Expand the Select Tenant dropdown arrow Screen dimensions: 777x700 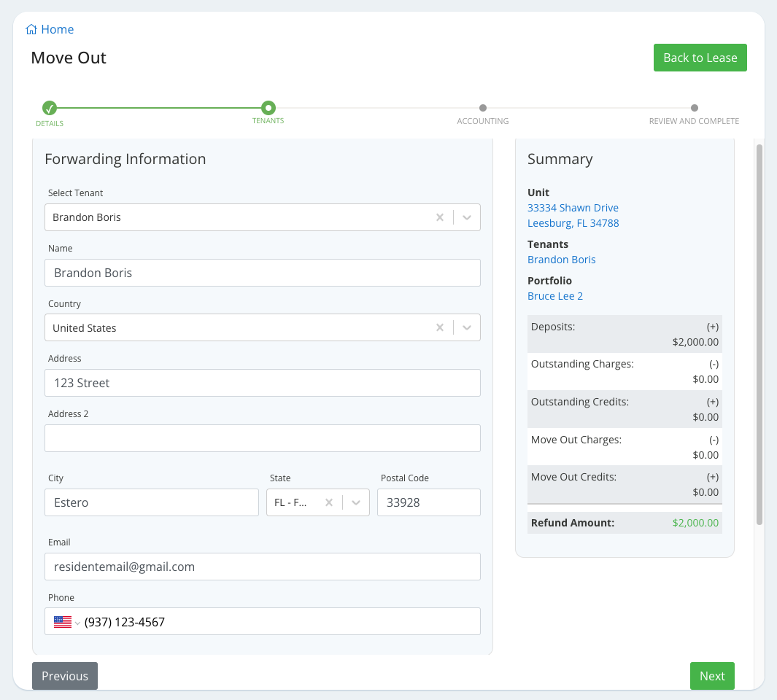coord(467,217)
